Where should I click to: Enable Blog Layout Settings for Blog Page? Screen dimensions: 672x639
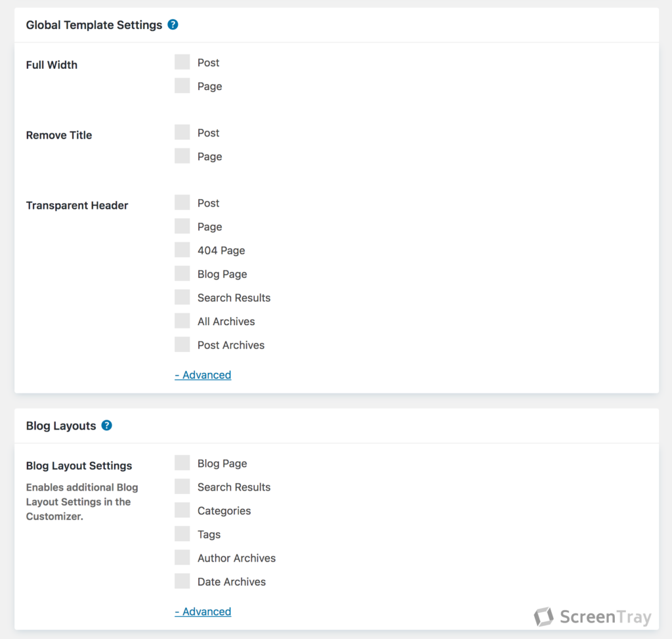click(182, 463)
